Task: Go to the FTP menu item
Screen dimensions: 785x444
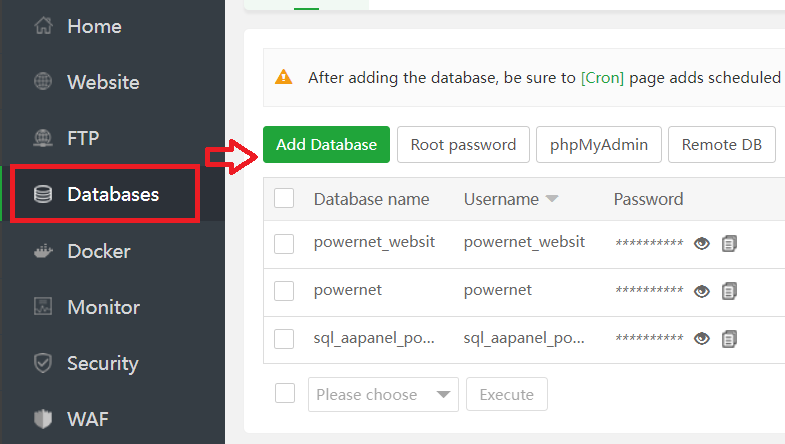Action: pyautogui.click(x=83, y=138)
